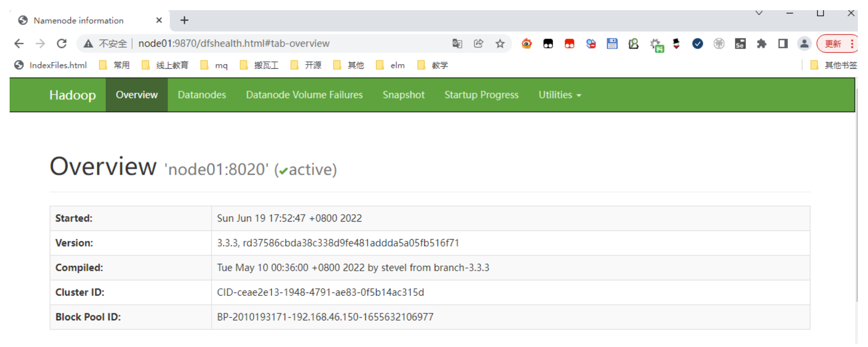Click the browser back arrow
Viewport: 868px width, 347px height.
pyautogui.click(x=19, y=44)
